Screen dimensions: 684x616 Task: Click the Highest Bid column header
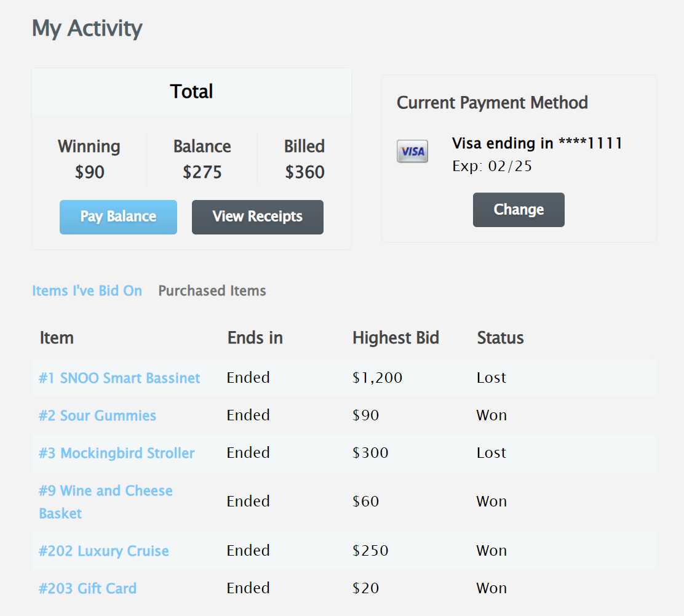tap(396, 338)
